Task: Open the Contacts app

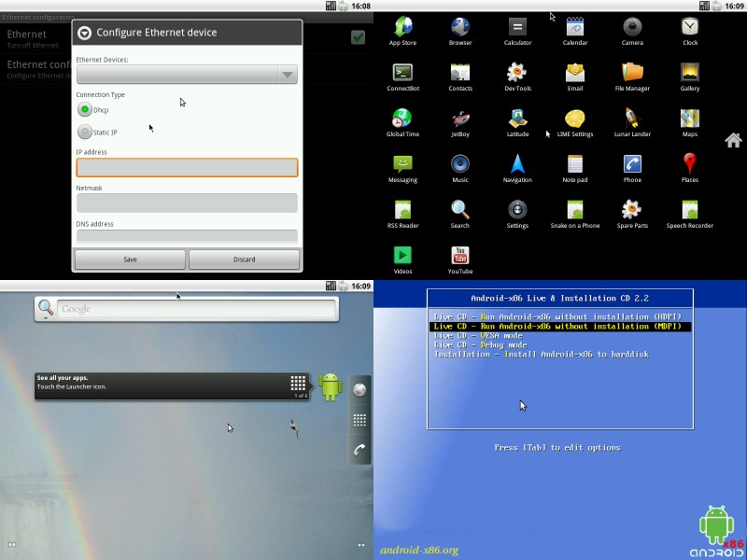Action: [460, 77]
